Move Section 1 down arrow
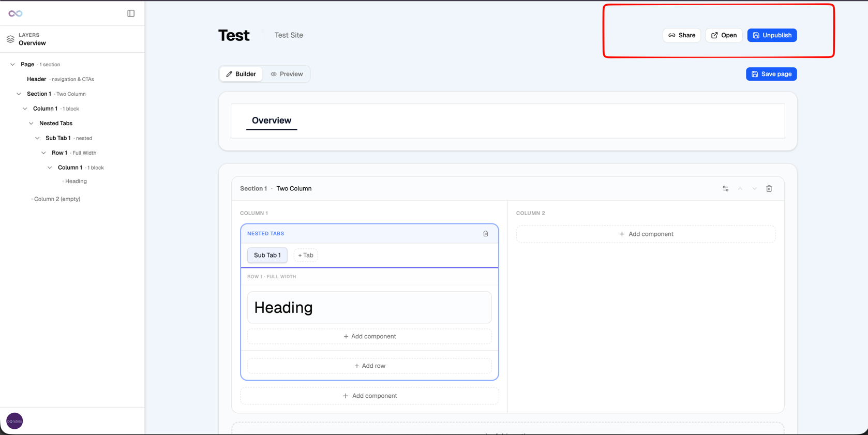This screenshot has width=868, height=435. click(754, 189)
